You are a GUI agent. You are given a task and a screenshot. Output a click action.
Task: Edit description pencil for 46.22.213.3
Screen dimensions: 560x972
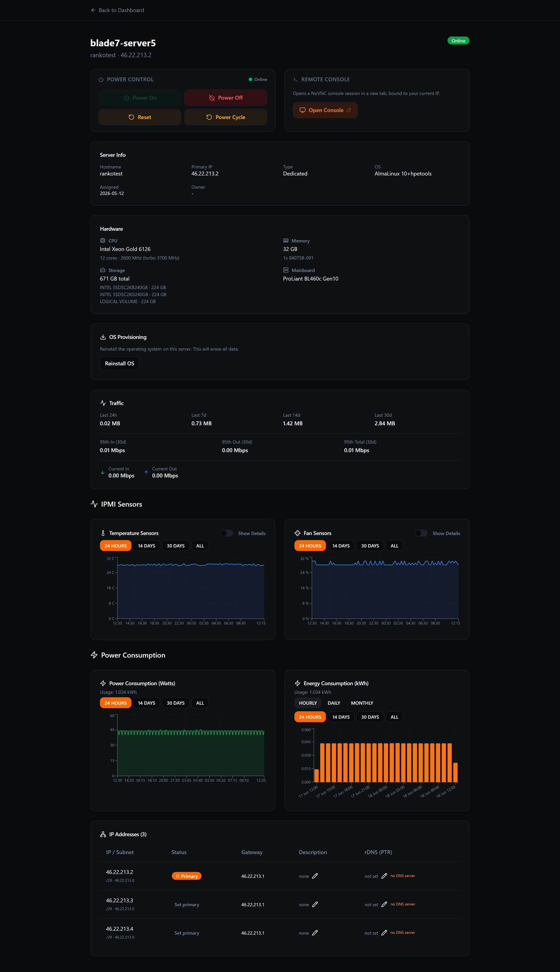tap(315, 904)
